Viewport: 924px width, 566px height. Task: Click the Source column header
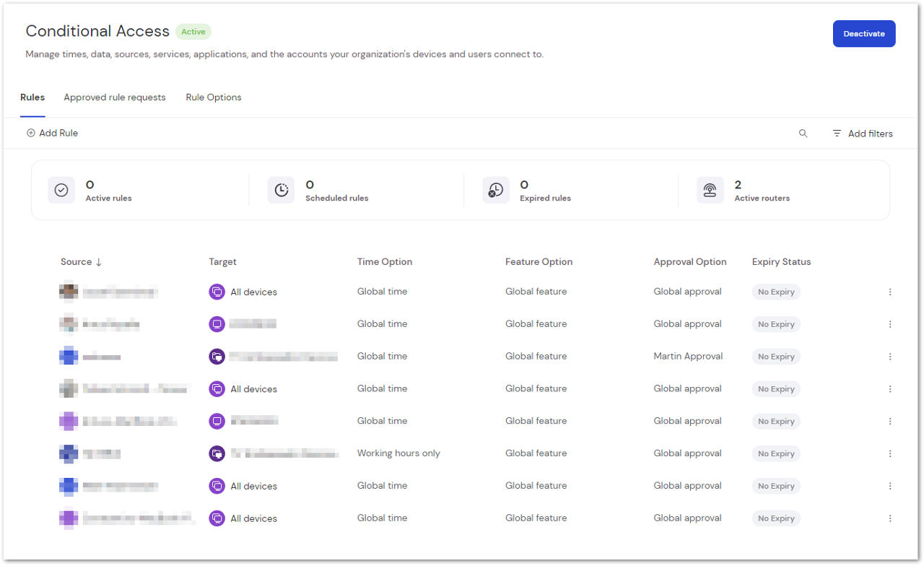point(77,262)
